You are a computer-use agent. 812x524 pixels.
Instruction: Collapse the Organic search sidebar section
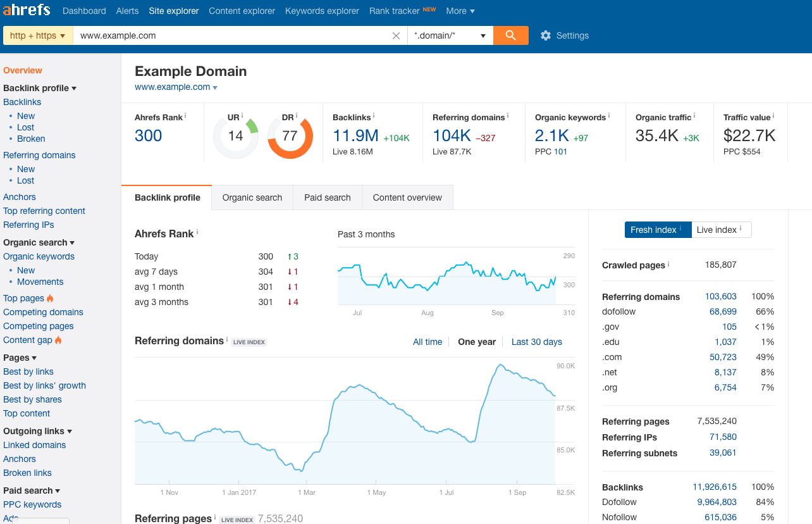tap(72, 243)
